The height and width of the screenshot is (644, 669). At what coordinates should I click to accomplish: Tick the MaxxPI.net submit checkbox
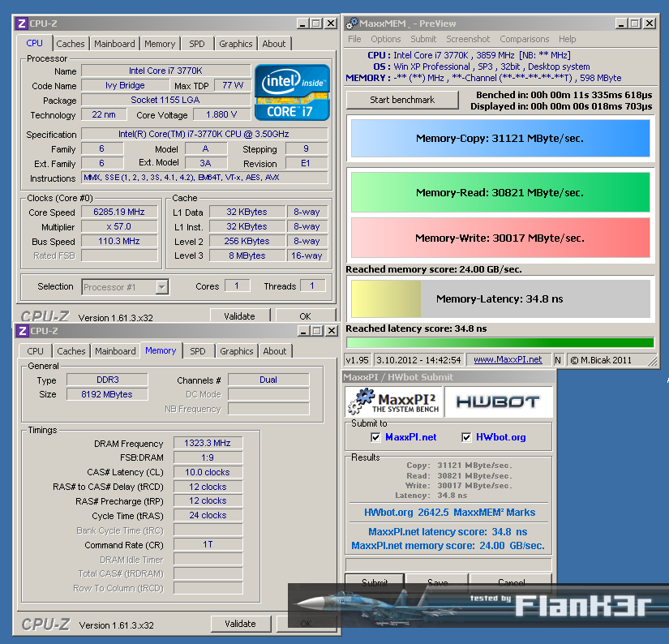[x=375, y=437]
